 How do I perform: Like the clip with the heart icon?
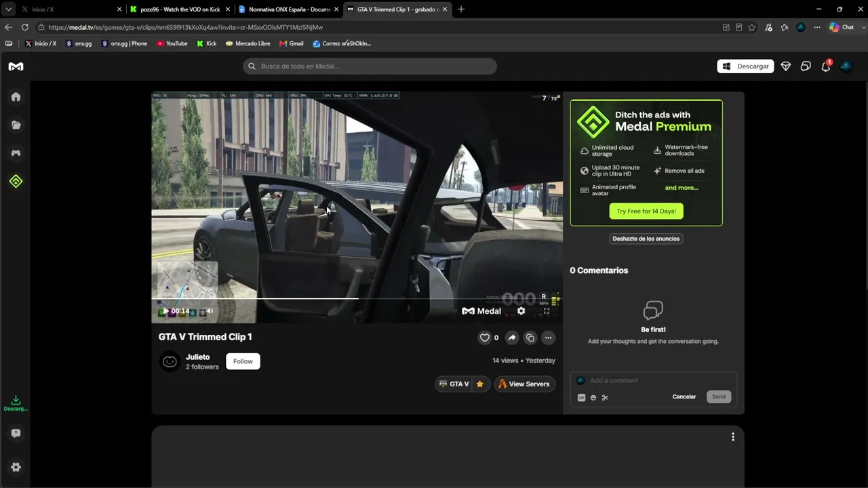pos(485,338)
